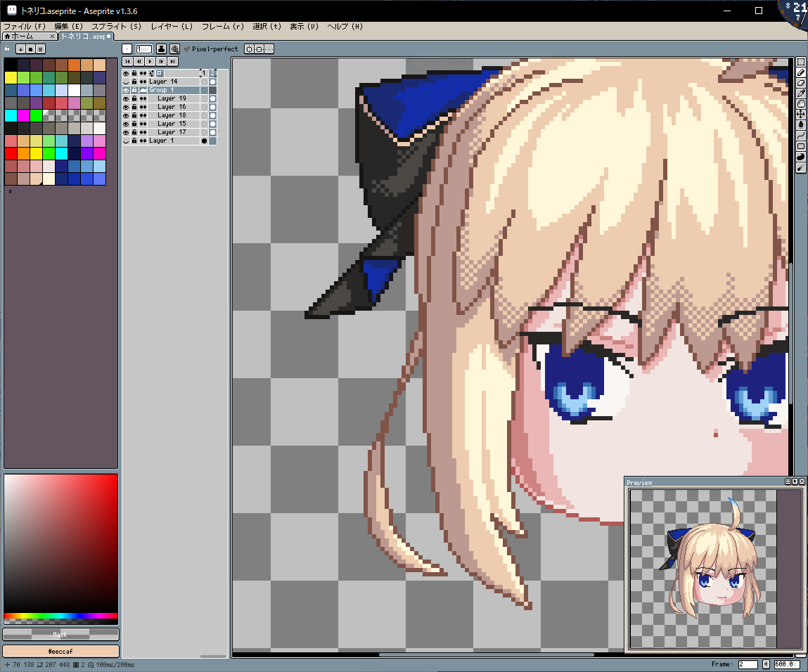
Task: Open the スプライト (S) menu
Action: pyautogui.click(x=116, y=26)
